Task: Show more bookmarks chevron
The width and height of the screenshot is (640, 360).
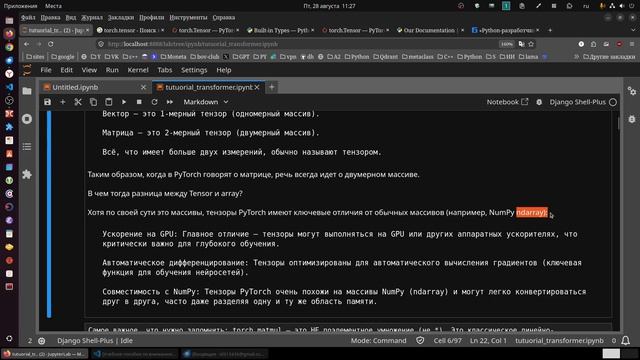Action: tap(576, 57)
